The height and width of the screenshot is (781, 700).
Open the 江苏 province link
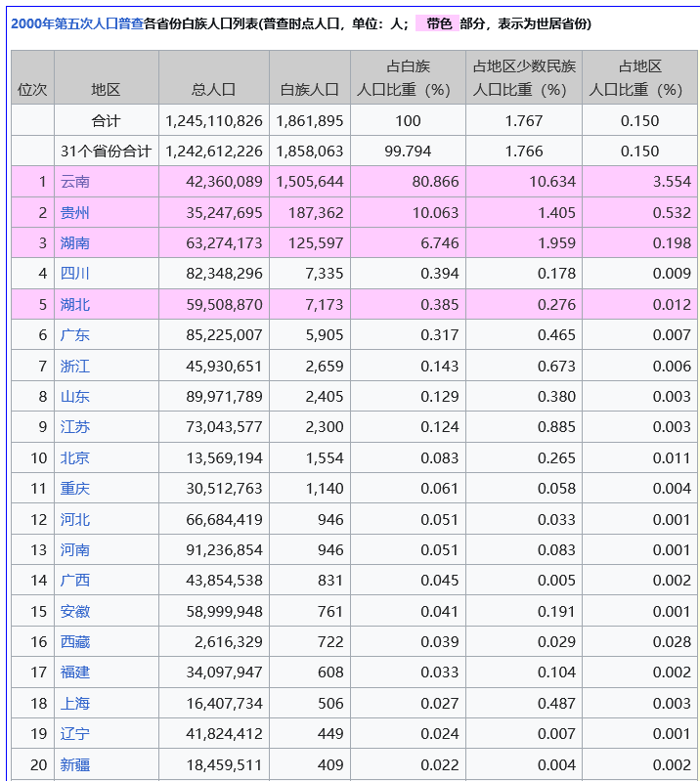pyautogui.click(x=74, y=427)
